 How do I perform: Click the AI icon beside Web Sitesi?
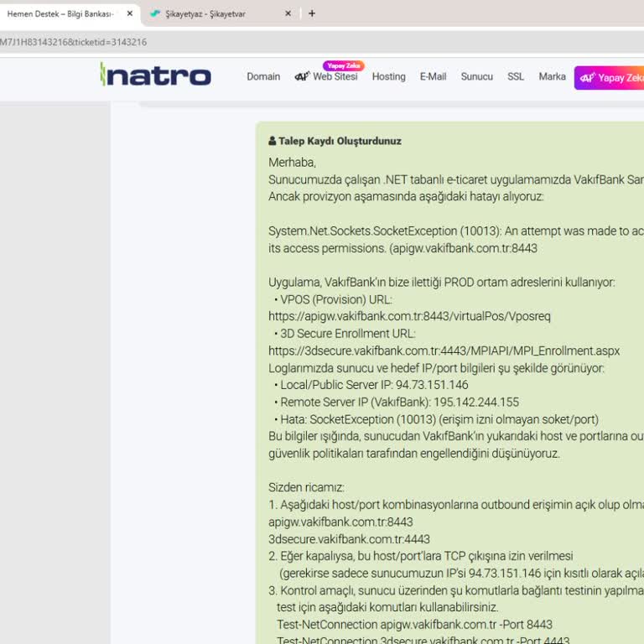pyautogui.click(x=302, y=76)
